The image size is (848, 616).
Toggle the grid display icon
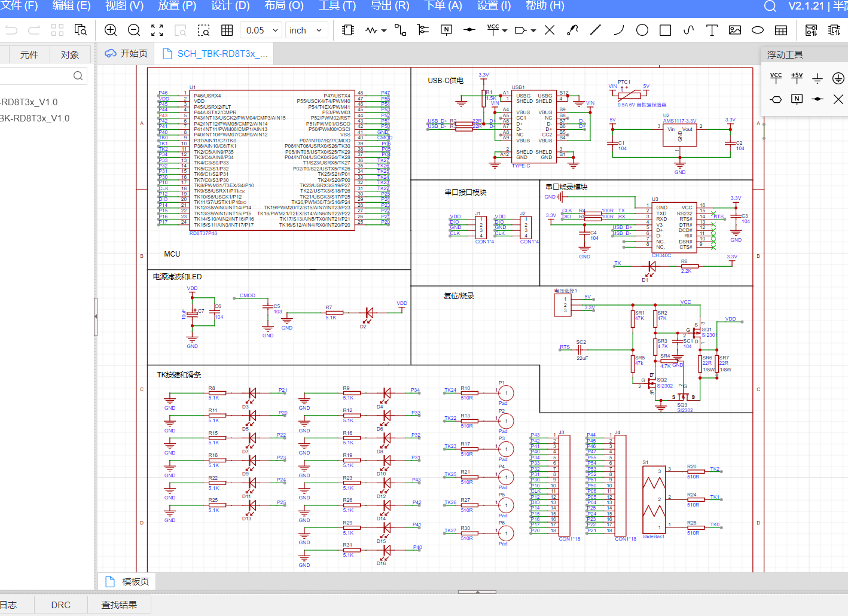227,30
